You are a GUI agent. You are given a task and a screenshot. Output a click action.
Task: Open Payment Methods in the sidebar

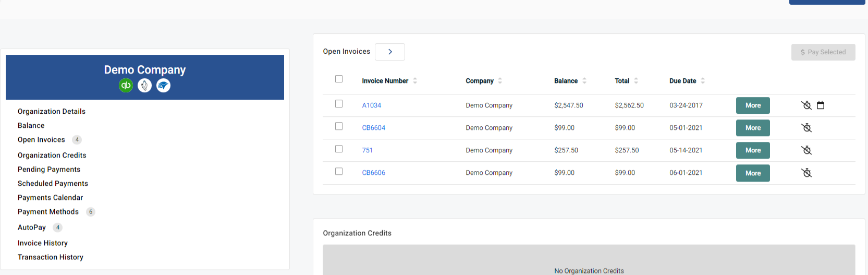tap(48, 212)
